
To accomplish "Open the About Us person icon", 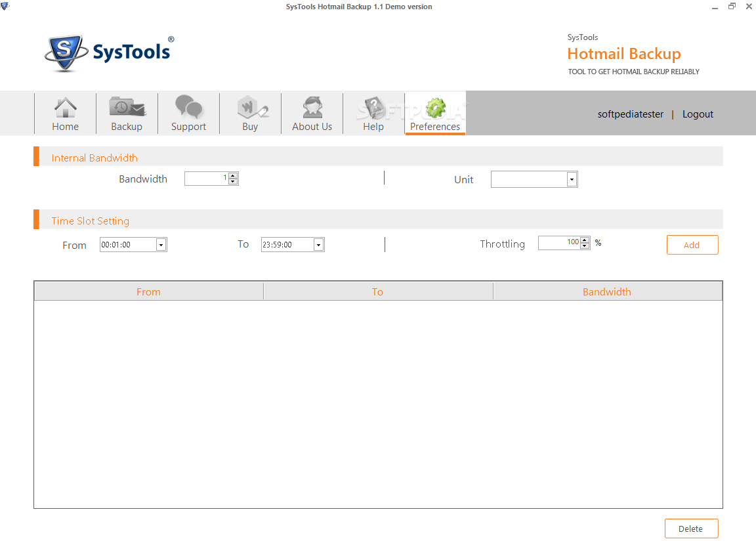I will 312,107.
